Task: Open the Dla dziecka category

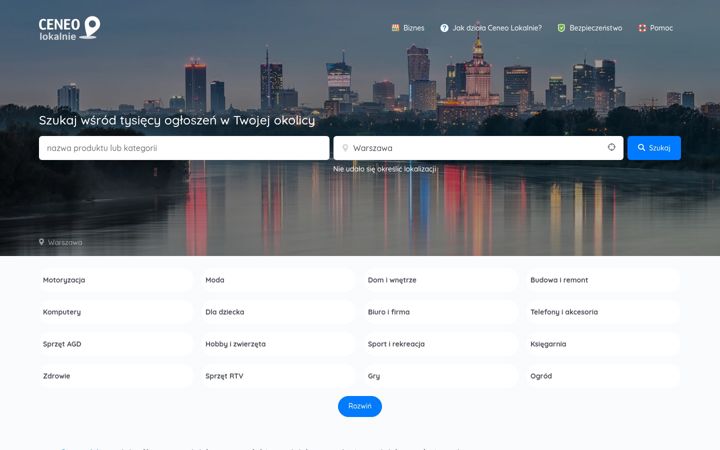Action: coord(279,312)
